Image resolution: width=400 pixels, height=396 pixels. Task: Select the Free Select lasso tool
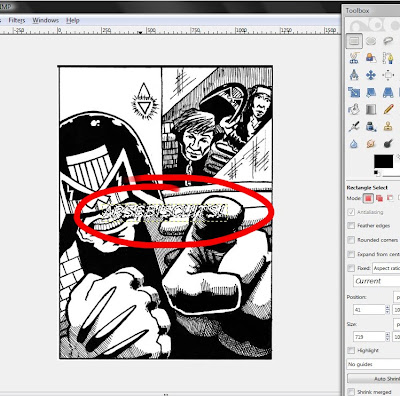pyautogui.click(x=388, y=41)
